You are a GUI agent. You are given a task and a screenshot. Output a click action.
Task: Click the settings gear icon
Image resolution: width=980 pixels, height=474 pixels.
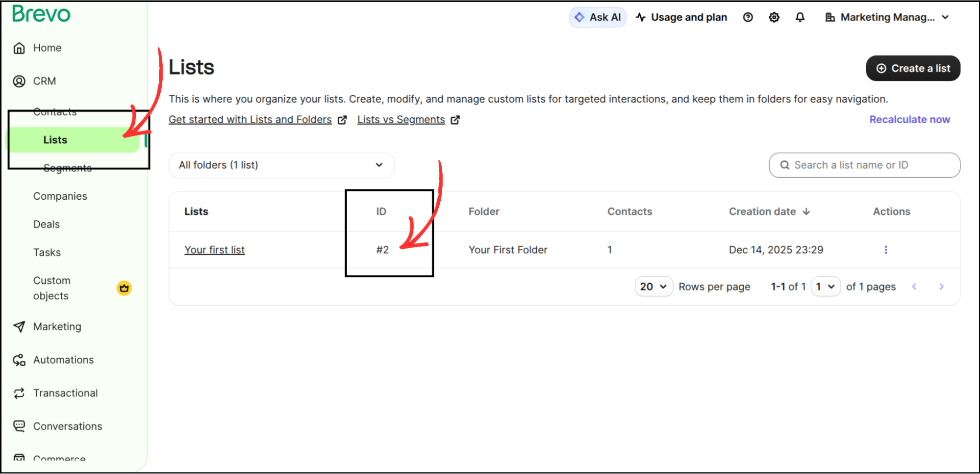tap(774, 17)
